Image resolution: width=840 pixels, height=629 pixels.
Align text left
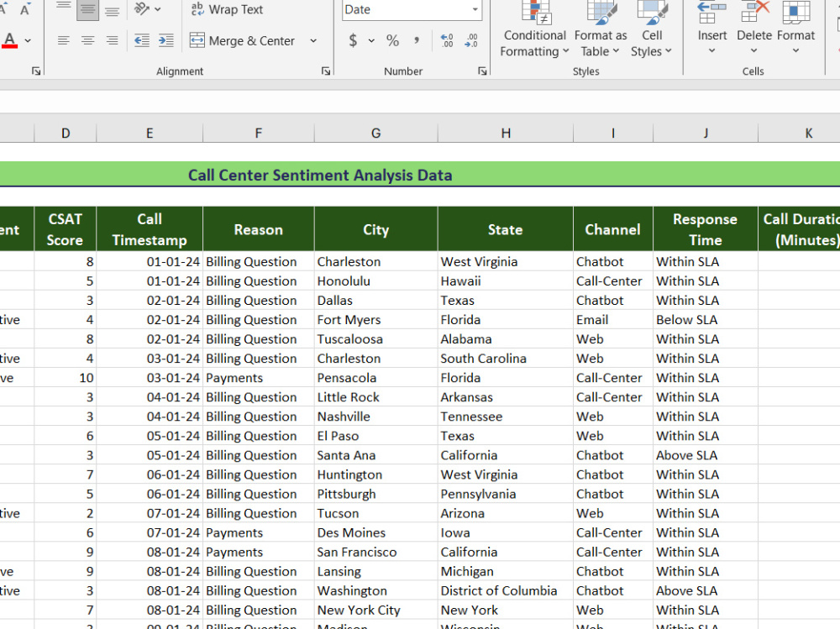coord(63,40)
